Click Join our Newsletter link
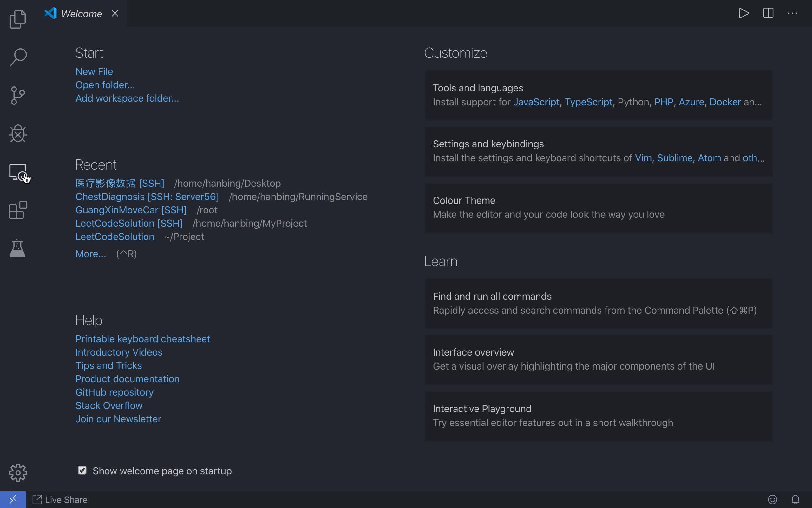This screenshot has width=812, height=508. [x=118, y=419]
